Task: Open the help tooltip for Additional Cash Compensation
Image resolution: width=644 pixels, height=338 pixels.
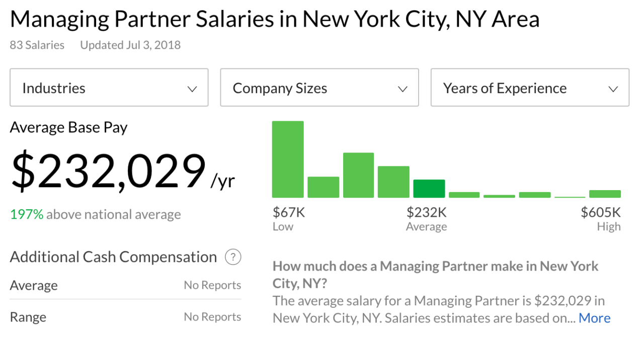Action: [x=232, y=257]
